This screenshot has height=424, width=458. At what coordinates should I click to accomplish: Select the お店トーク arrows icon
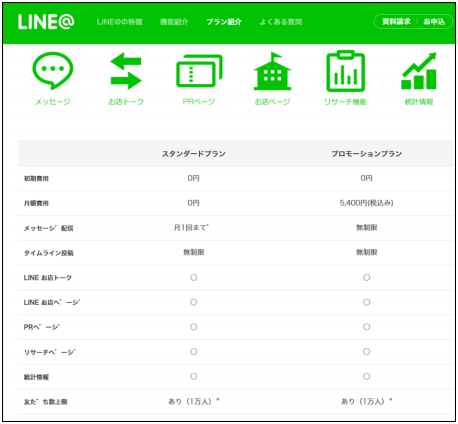tap(126, 71)
